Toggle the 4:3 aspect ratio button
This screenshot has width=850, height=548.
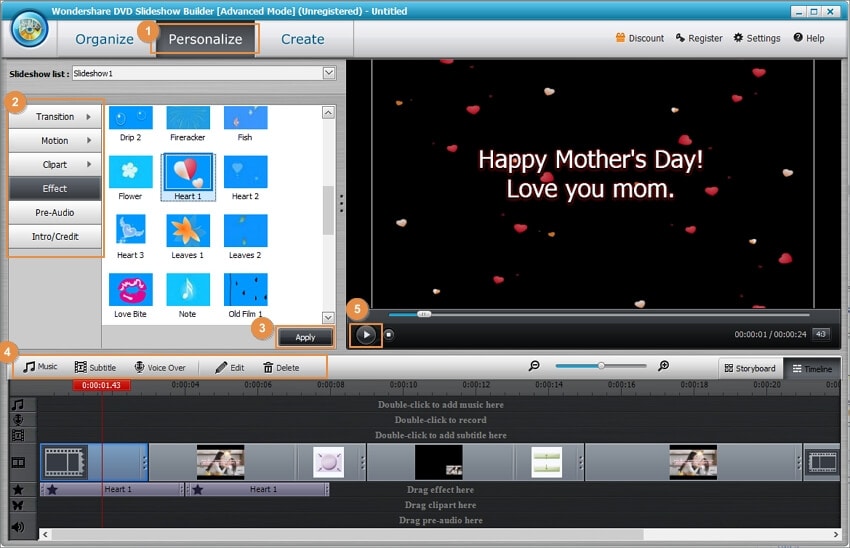click(821, 334)
